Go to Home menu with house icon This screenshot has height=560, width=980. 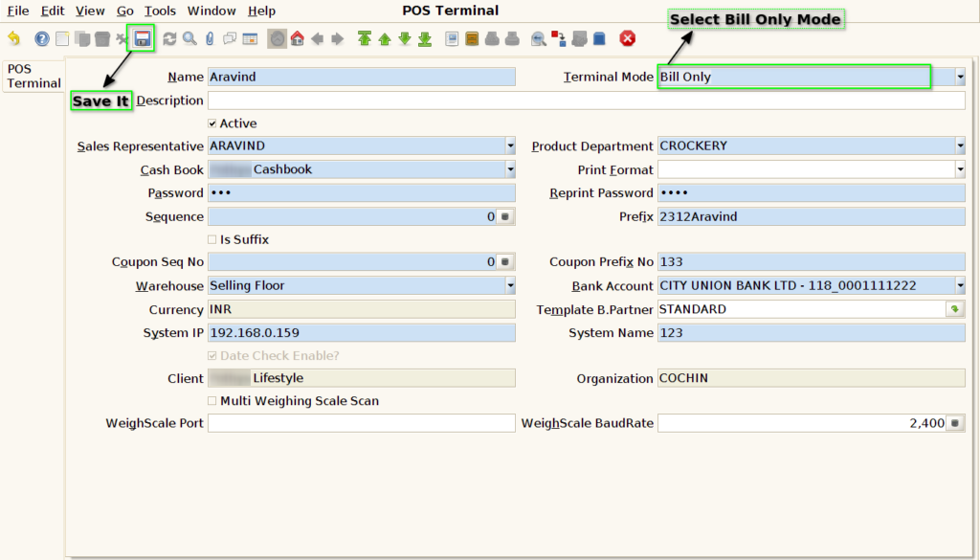click(x=298, y=38)
